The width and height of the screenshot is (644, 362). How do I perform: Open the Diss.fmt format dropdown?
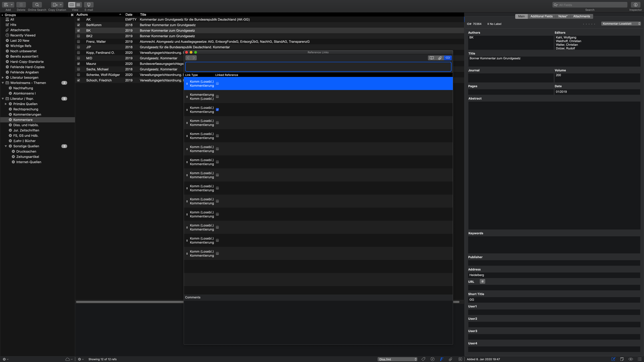point(397,359)
